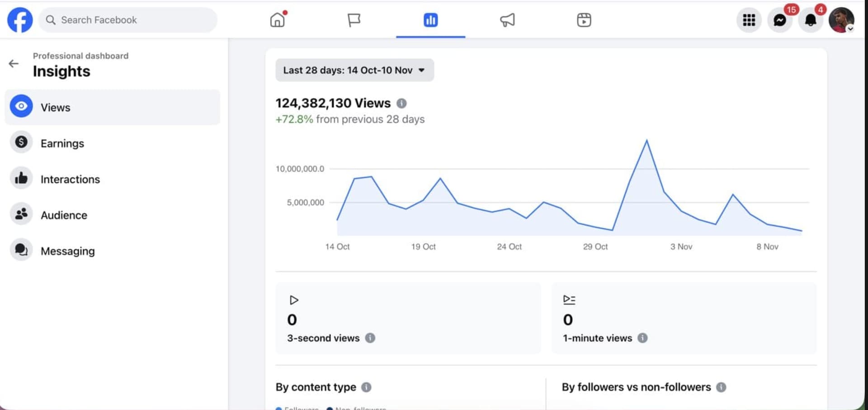Open Messenger chats icon
Screen dimensions: 868x410
click(x=780, y=20)
